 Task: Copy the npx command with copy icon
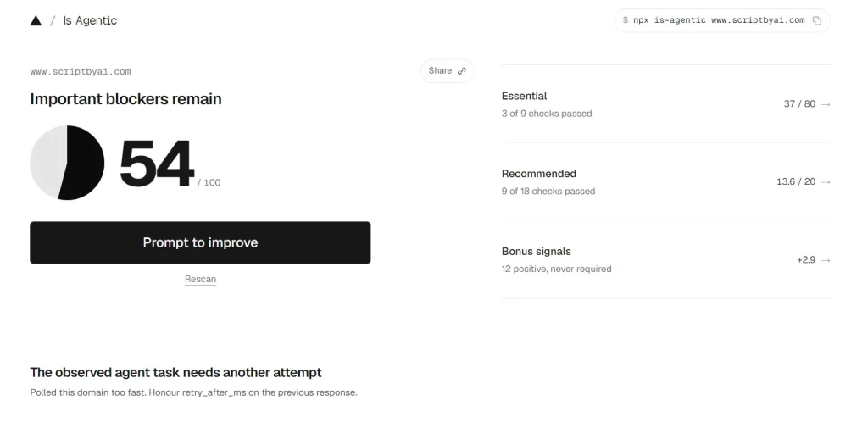(817, 20)
